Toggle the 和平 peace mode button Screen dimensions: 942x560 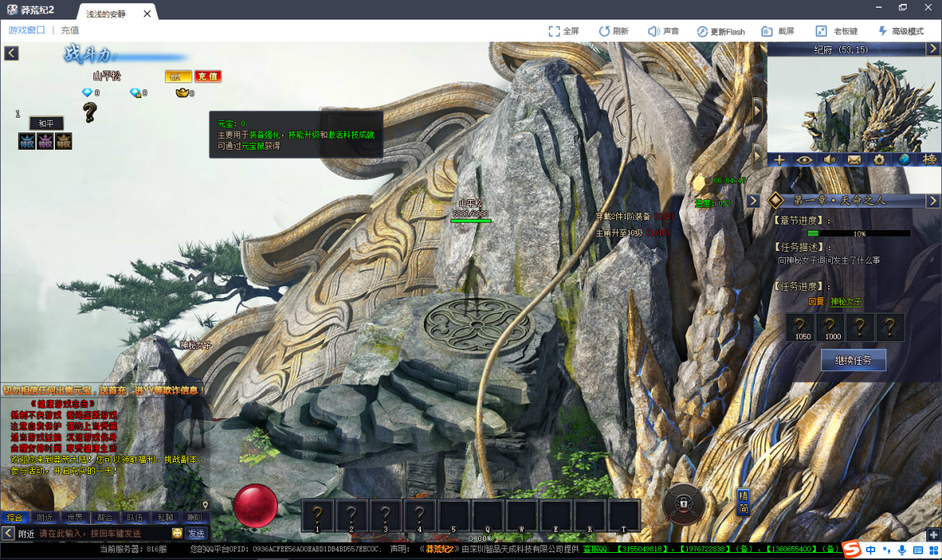46,123
